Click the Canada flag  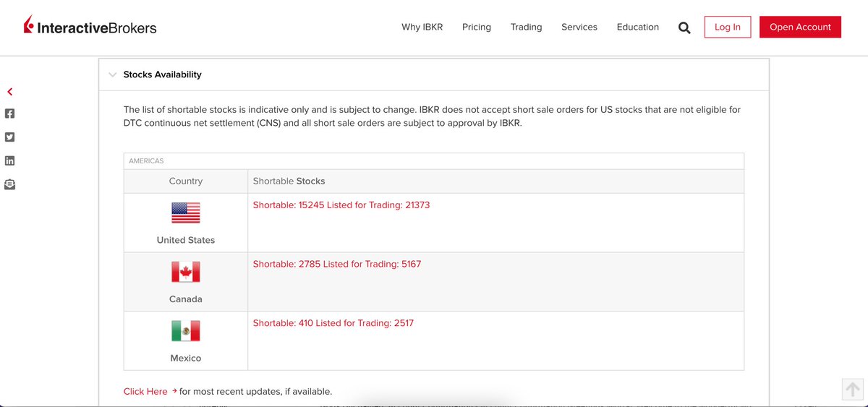click(x=186, y=272)
